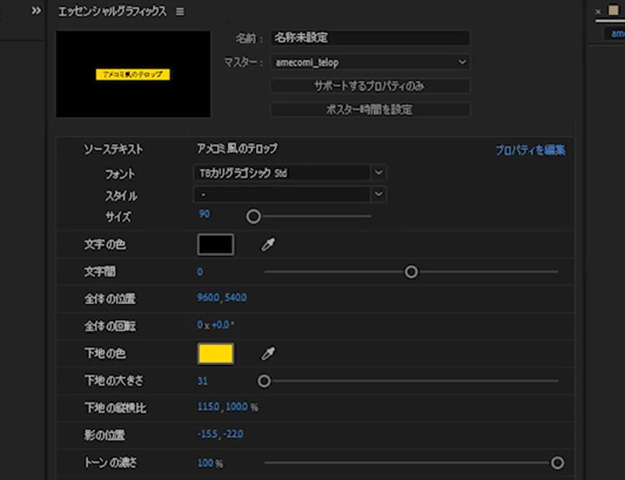This screenshot has height=480, width=625.
Task: Click the black 文字の色 color swatch
Action: point(215,244)
